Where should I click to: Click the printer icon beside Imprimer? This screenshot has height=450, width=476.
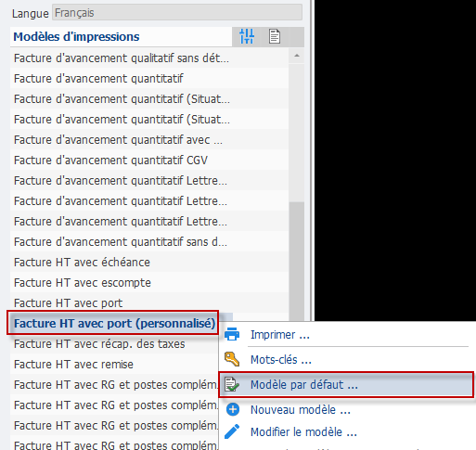point(232,335)
